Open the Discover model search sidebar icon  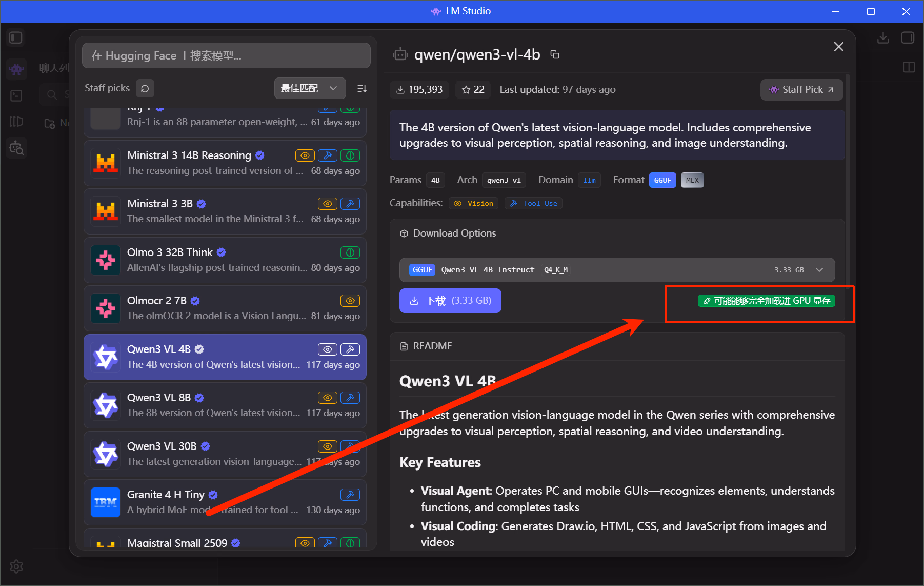pyautogui.click(x=16, y=148)
